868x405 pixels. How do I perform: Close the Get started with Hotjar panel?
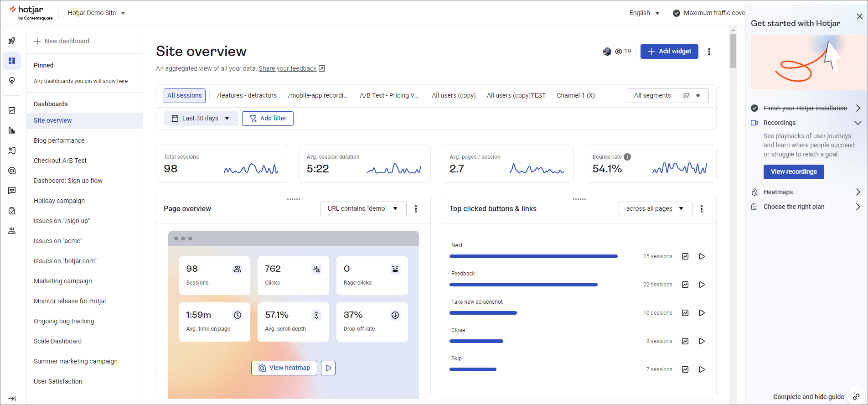pyautogui.click(x=860, y=16)
